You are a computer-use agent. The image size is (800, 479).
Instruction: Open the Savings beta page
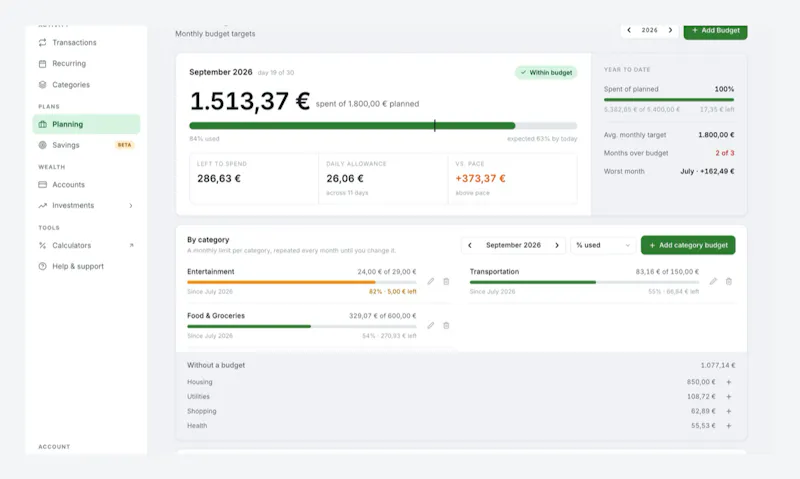[86, 145]
